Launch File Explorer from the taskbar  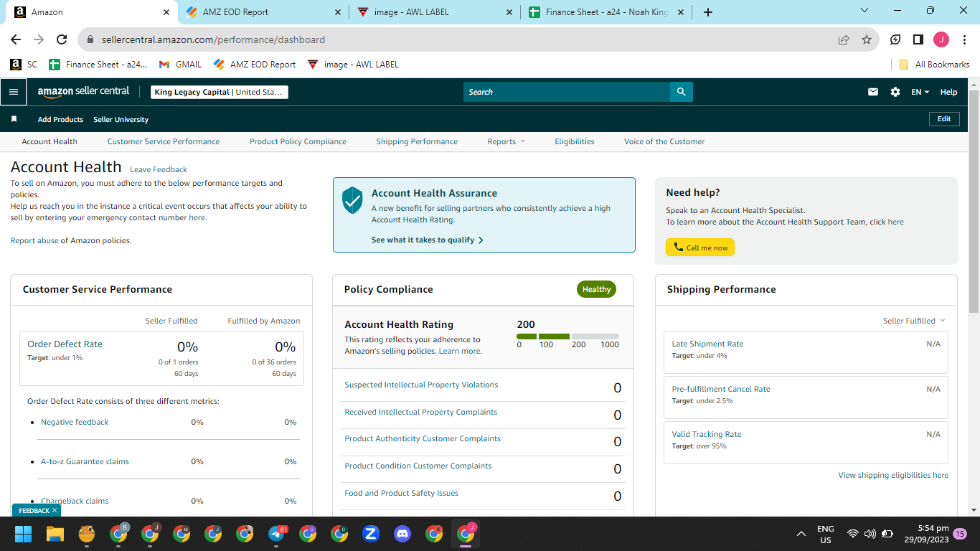[x=55, y=534]
